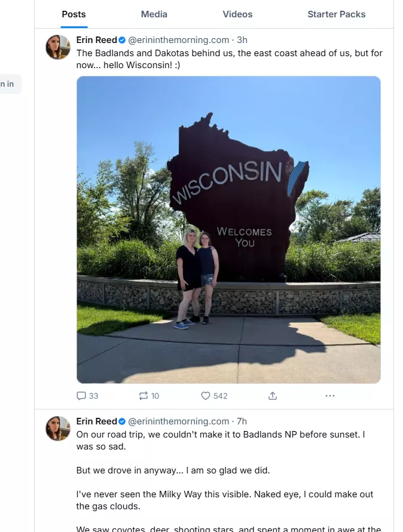The height and width of the screenshot is (532, 403).
Task: Go to the Posts tab
Action: (74, 14)
